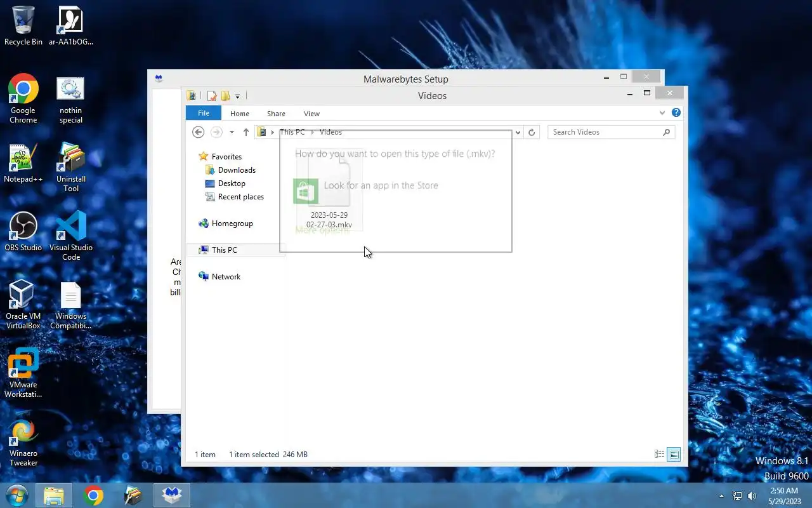Click Properties icon in quick access toolbar
812x508 pixels.
click(212, 96)
